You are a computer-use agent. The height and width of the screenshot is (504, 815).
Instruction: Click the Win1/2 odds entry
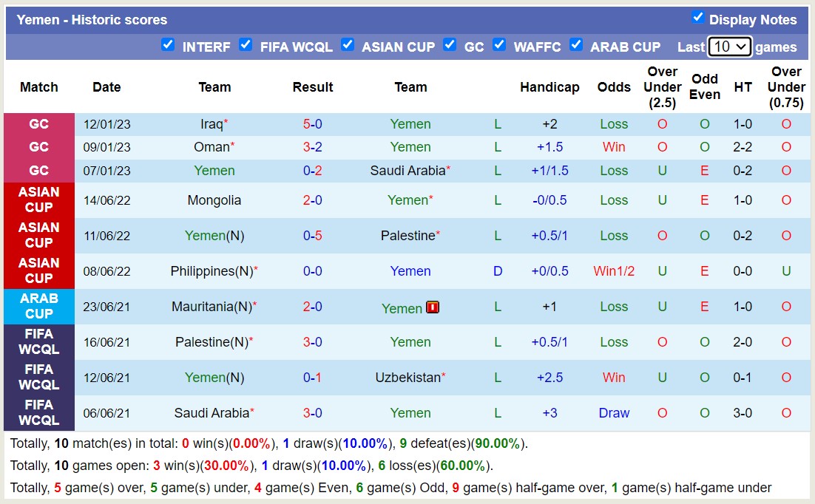614,271
